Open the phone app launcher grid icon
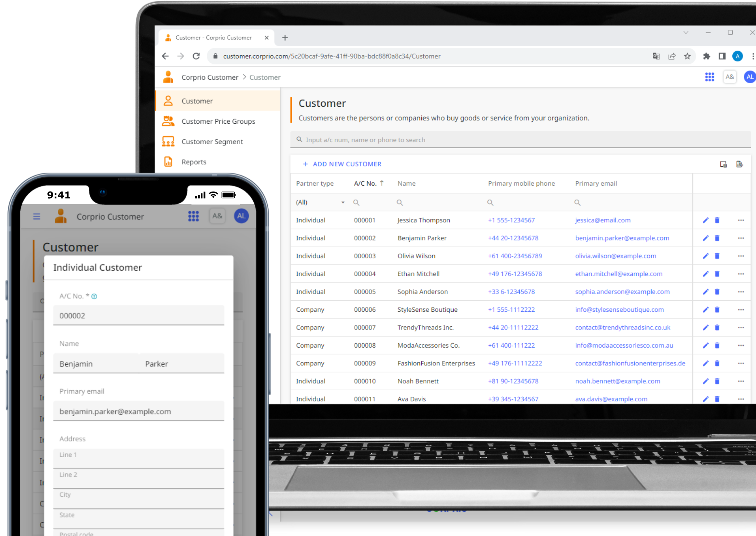The image size is (756, 536). click(193, 216)
